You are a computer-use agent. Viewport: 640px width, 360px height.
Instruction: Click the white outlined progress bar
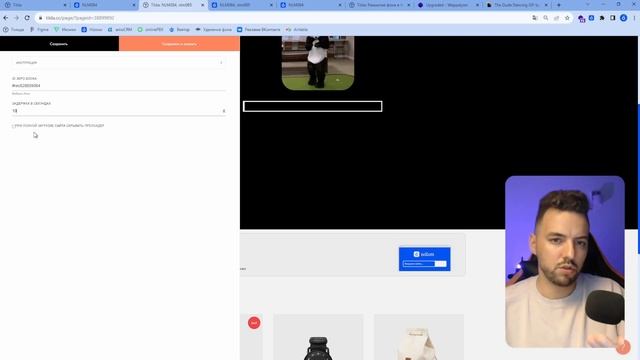pyautogui.click(x=313, y=106)
